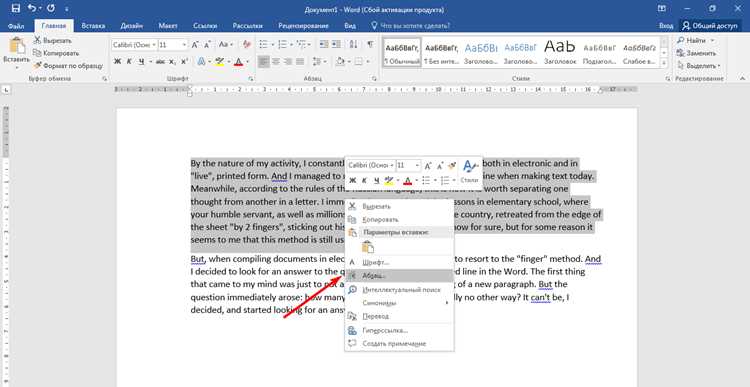
Task: Pick the ribbon yellow text highlight color
Action: click(220, 62)
